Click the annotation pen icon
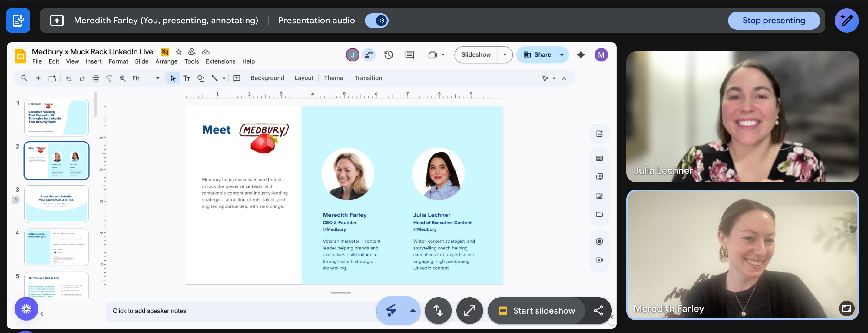 click(x=846, y=21)
